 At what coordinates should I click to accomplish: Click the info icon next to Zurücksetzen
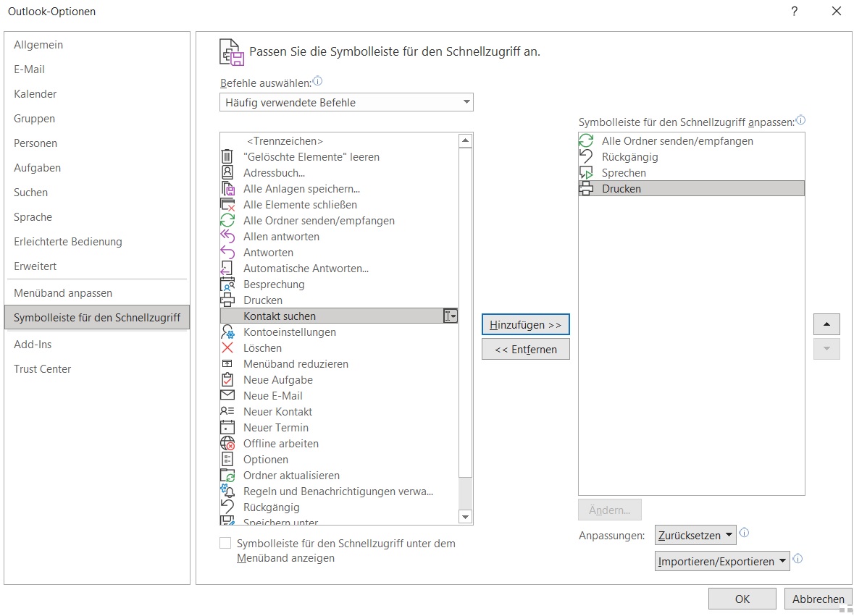tap(744, 533)
